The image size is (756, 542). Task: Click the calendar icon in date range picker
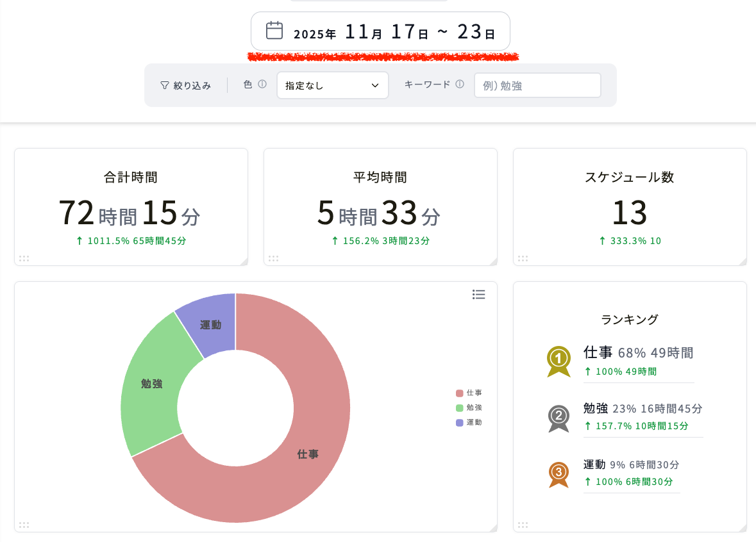tap(274, 30)
